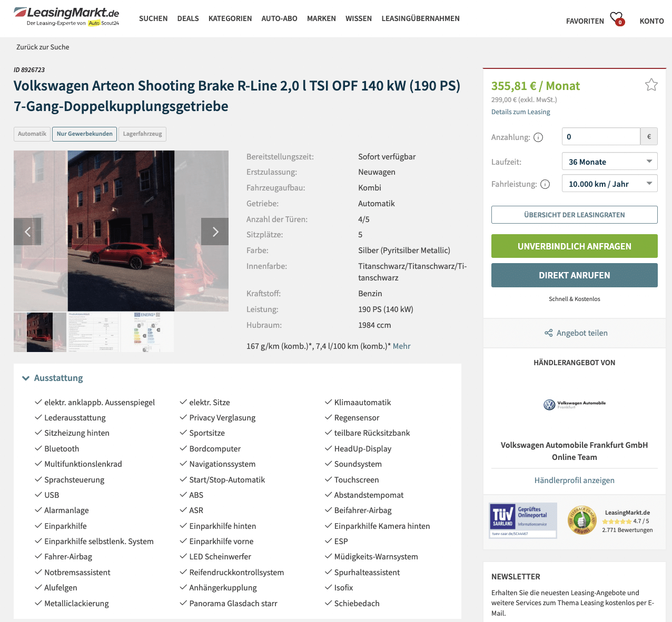Open eKomi feedback seal

tap(581, 520)
